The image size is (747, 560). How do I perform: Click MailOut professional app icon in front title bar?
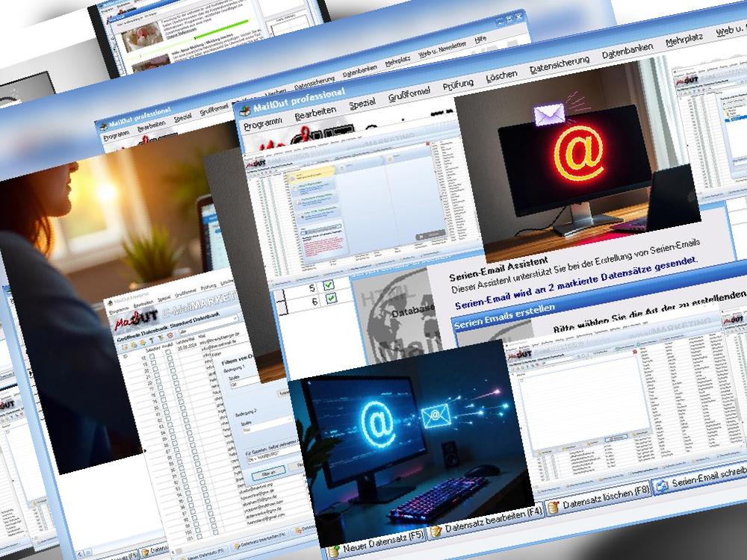pos(245,110)
